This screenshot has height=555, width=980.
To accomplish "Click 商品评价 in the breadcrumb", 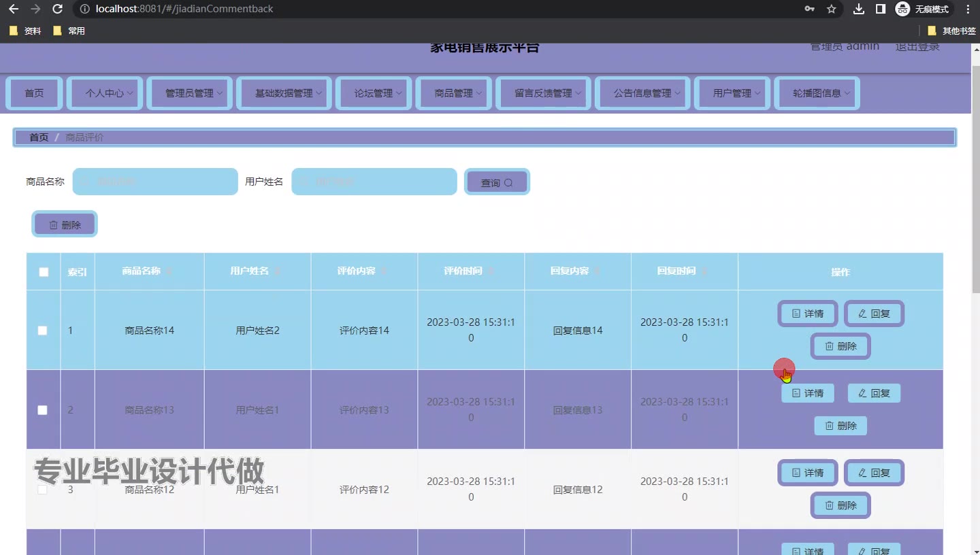I will [x=84, y=137].
